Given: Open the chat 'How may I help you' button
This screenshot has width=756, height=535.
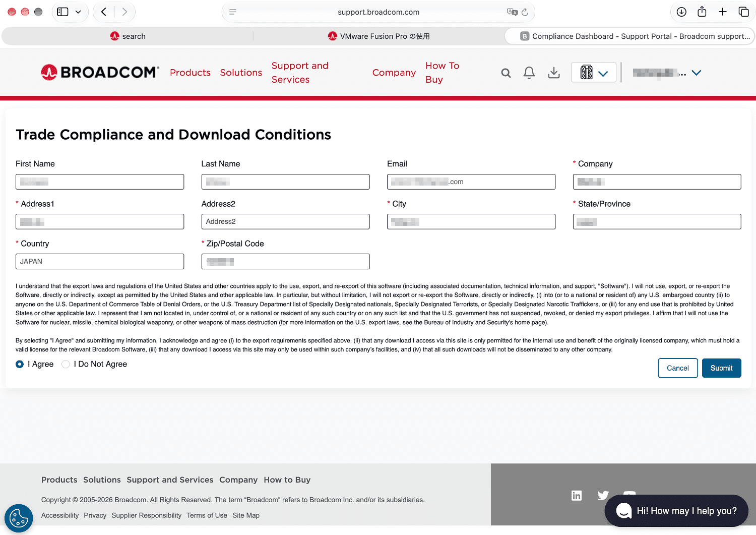Looking at the screenshot, I should [x=676, y=511].
